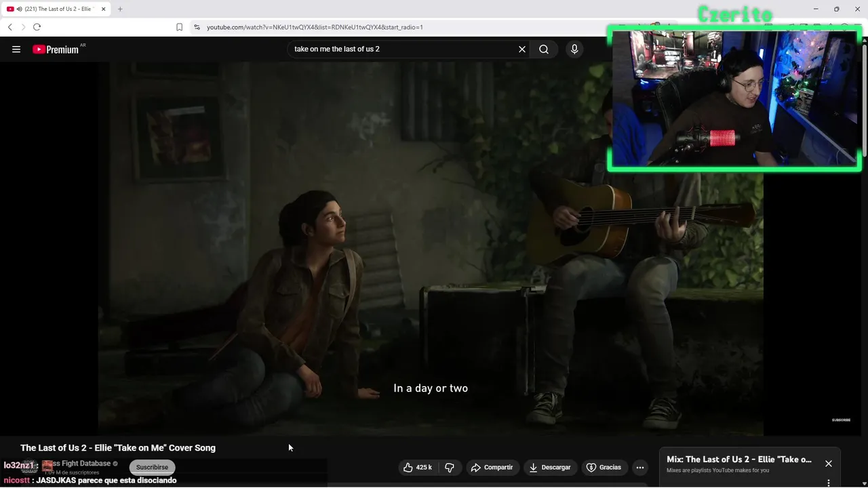Click the SUBSCRIBE watermark in the video
Screen dimensions: 868x488
[841, 420]
